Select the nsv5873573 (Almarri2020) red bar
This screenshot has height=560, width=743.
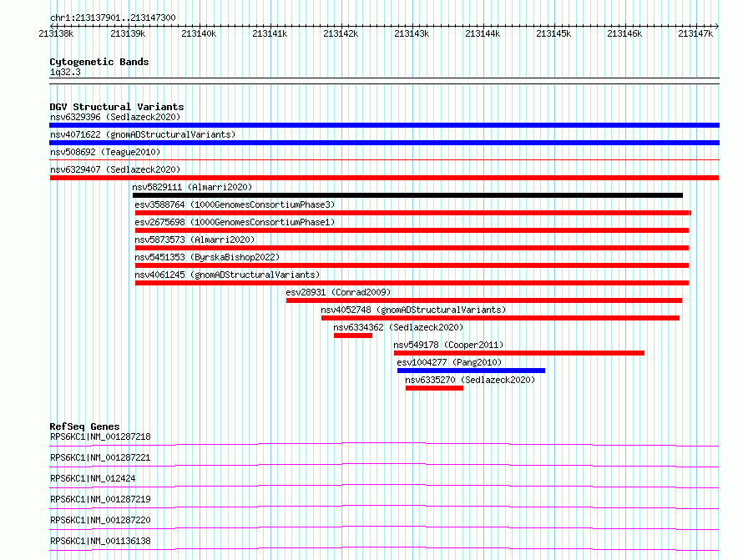click(412, 248)
